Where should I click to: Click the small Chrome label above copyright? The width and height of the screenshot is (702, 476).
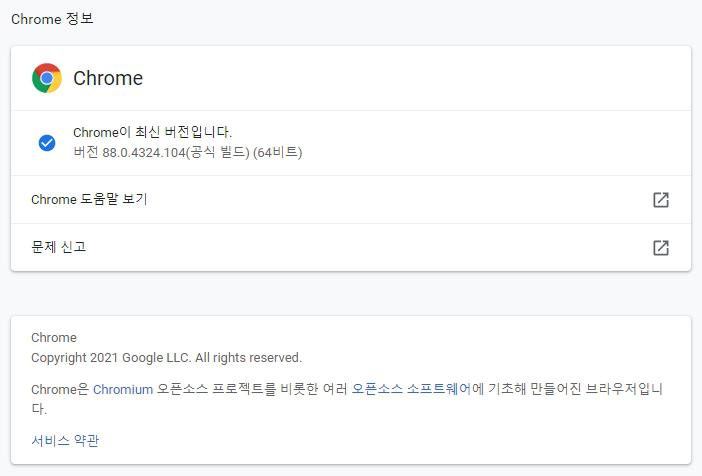pos(54,338)
